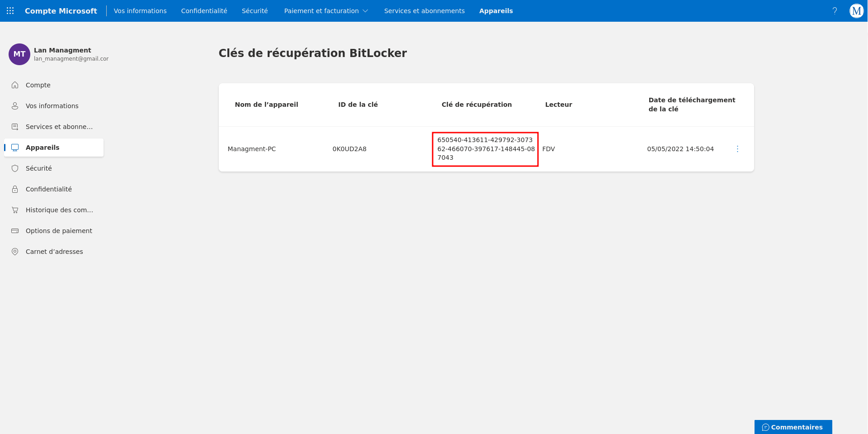Click the ID de la clé column header
Screen dimensions: 868x434
coord(358,105)
